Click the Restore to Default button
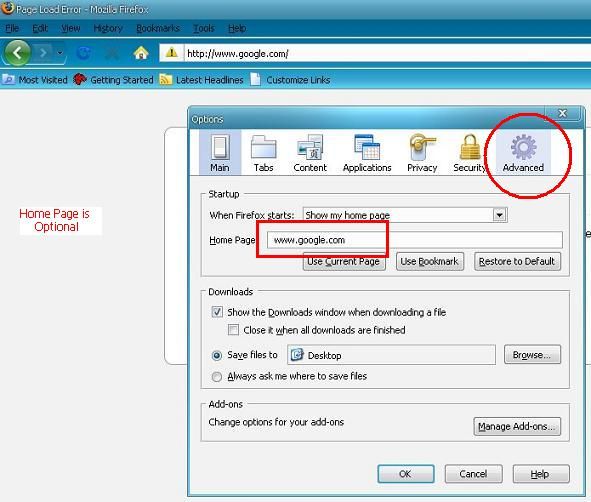 pyautogui.click(x=517, y=262)
